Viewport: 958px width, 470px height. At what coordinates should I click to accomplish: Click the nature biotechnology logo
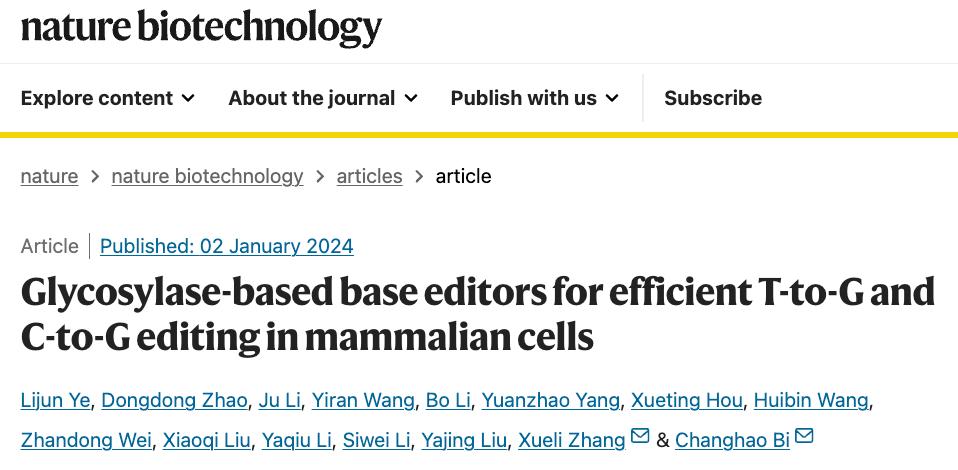201,28
